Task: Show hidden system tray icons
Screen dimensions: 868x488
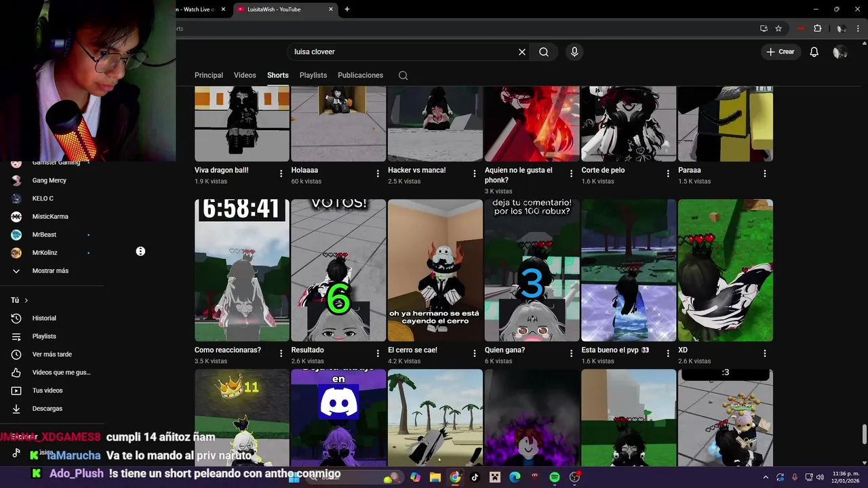Action: pos(766,477)
